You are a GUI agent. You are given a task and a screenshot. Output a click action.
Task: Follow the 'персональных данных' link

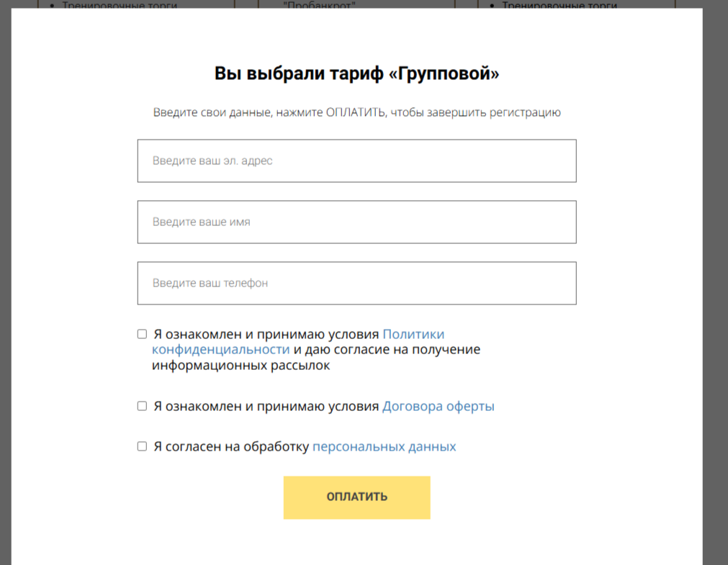pyautogui.click(x=384, y=446)
